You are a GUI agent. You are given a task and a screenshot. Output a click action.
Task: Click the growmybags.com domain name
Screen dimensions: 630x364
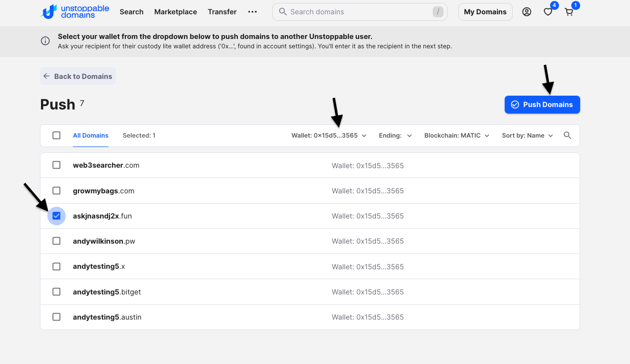click(x=104, y=191)
